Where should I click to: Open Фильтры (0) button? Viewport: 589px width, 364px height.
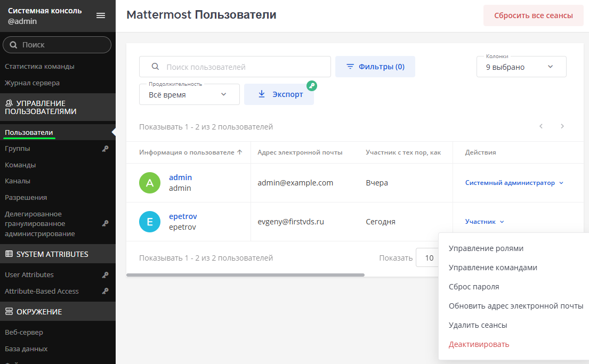(x=375, y=67)
